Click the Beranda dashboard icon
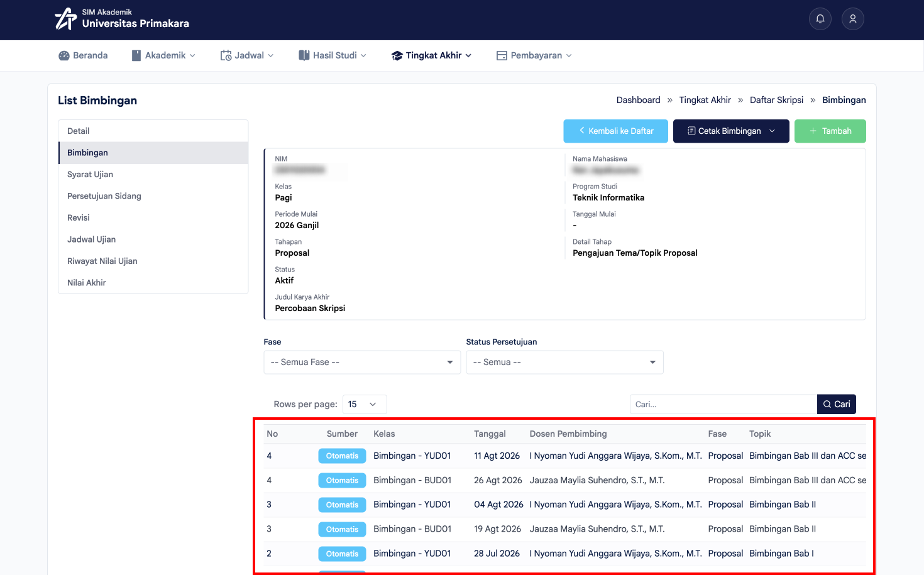Screen dimensions: 924x575 tap(64, 55)
